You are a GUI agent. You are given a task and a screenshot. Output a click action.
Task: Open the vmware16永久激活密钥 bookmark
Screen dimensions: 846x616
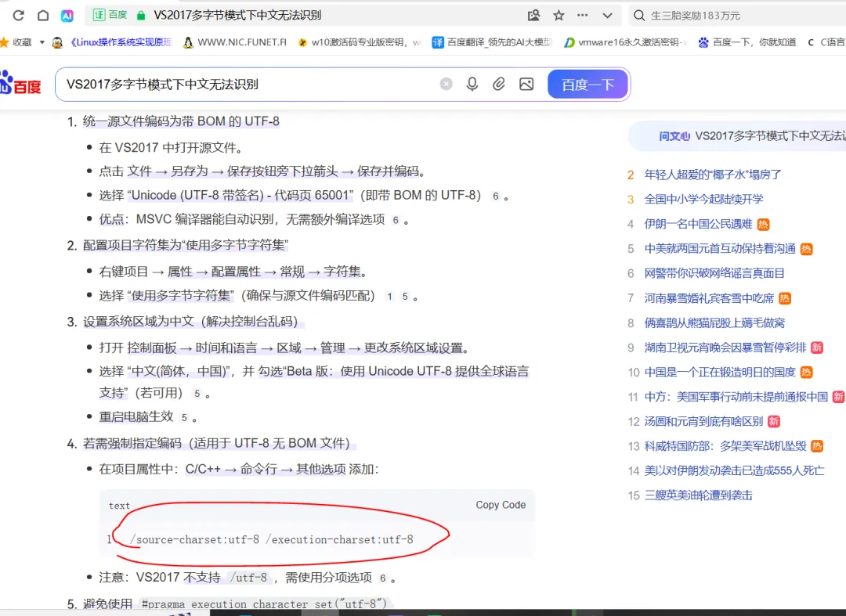(625, 42)
